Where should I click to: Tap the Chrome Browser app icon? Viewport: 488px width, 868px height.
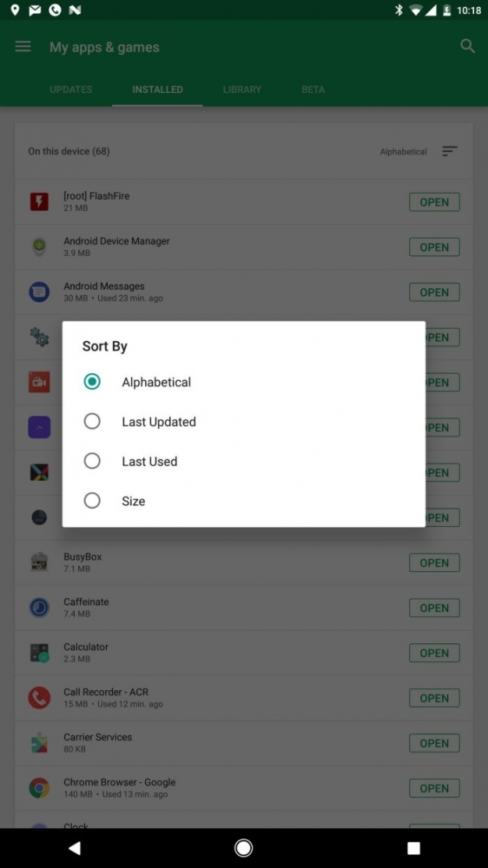click(39, 788)
